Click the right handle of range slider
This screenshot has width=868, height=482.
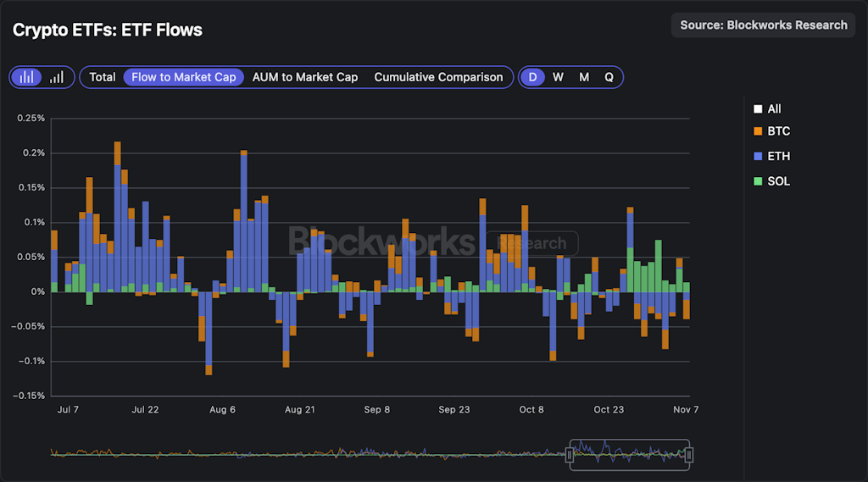point(689,455)
